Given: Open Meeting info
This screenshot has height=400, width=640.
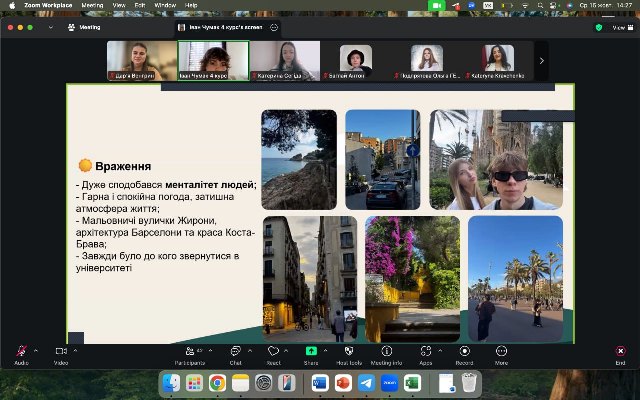Looking at the screenshot, I should coord(386,352).
